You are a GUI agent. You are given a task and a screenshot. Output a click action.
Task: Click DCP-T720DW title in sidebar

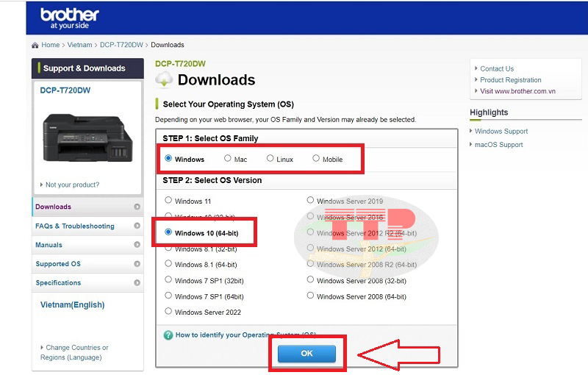[x=65, y=90]
